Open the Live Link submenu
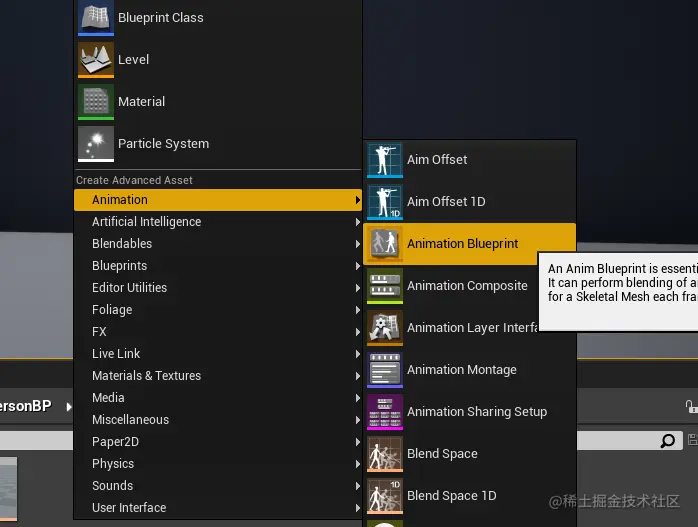 (x=218, y=354)
